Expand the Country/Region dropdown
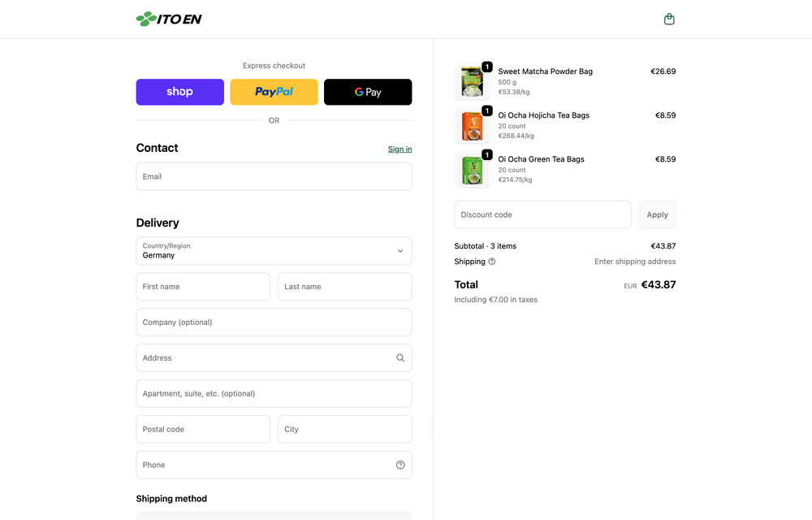The image size is (812, 520). coord(274,251)
